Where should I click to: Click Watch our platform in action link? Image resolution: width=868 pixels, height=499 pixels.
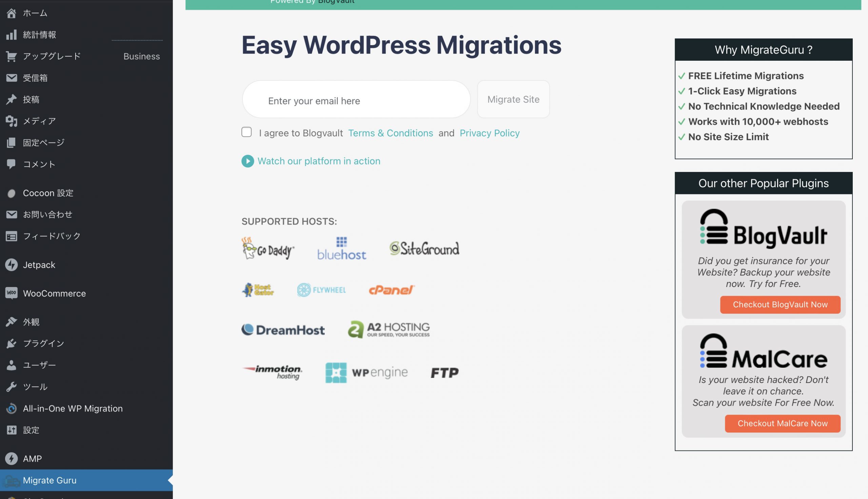pyautogui.click(x=319, y=161)
